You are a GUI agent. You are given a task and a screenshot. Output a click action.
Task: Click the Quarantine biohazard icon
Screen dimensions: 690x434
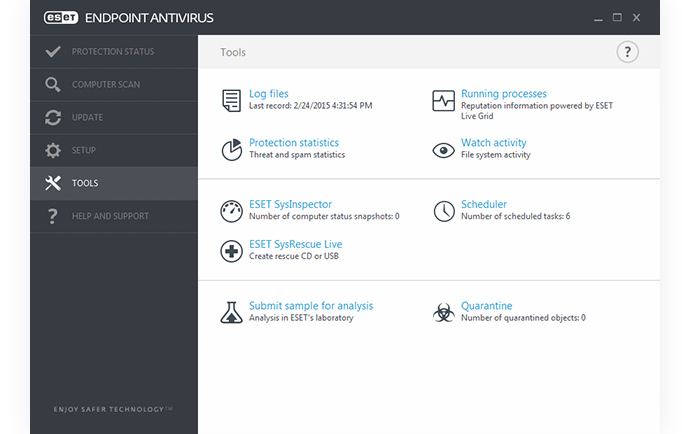pyautogui.click(x=444, y=313)
